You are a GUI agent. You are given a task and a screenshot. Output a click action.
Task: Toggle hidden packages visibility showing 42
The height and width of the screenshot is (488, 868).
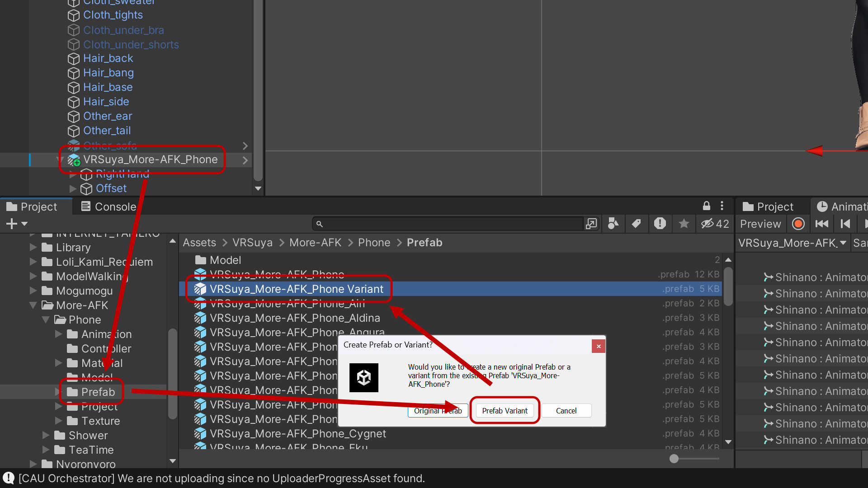click(x=715, y=224)
